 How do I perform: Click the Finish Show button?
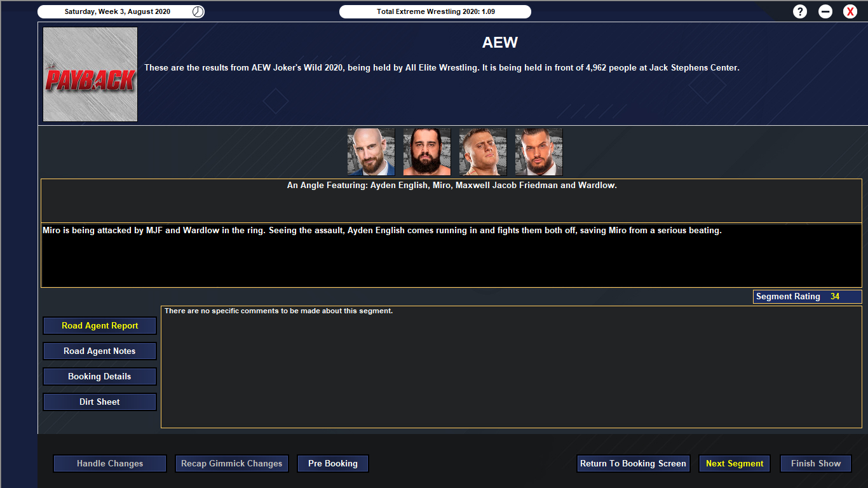816,463
